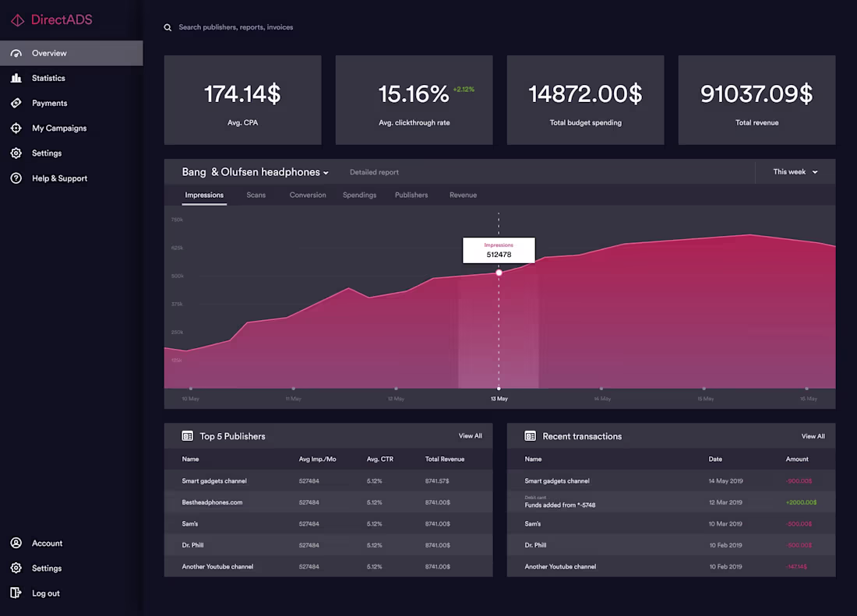Click View All on Recent transactions
Image resolution: width=857 pixels, height=616 pixels.
813,436
